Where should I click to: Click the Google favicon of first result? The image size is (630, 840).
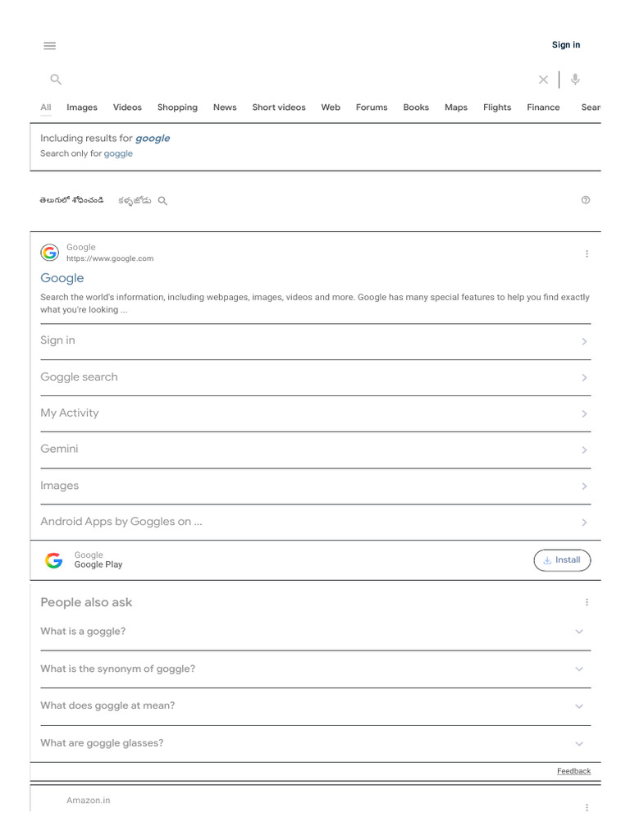pyautogui.click(x=50, y=253)
